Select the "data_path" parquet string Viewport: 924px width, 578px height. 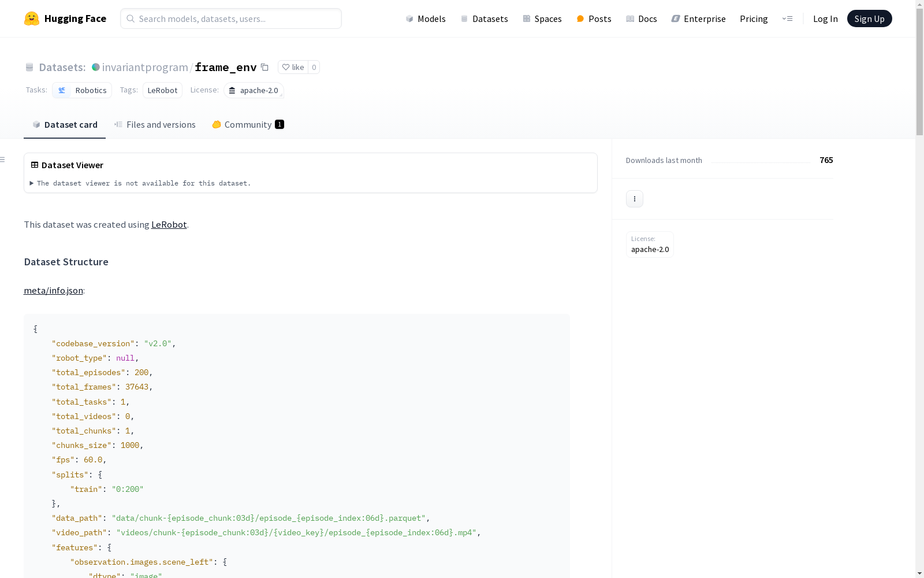(269, 518)
